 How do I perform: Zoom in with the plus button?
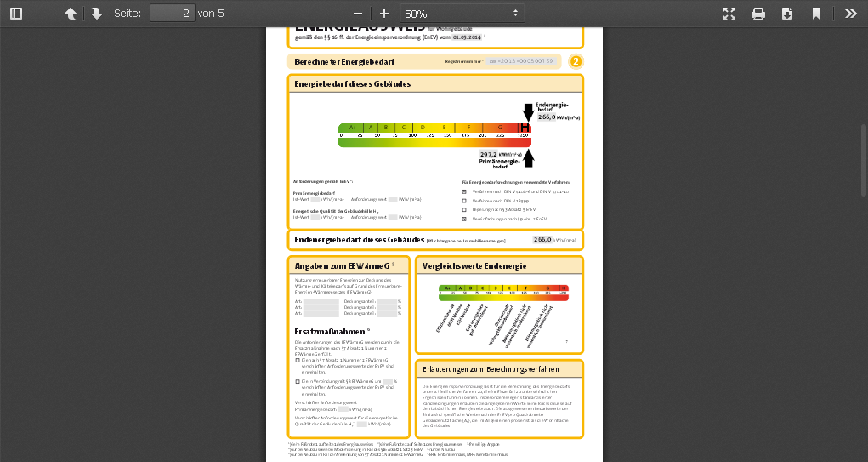pos(384,14)
